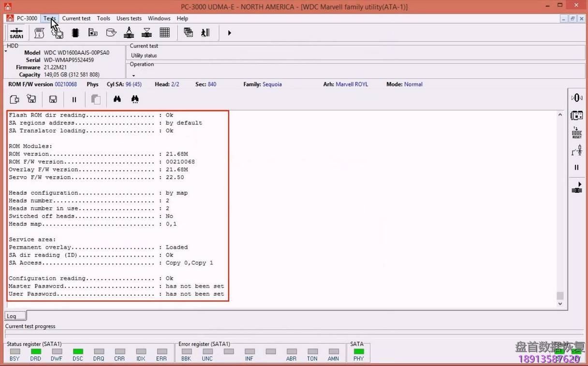Screen dimensions: 588x366
Task: Open the Users tests menu
Action: click(x=129, y=18)
